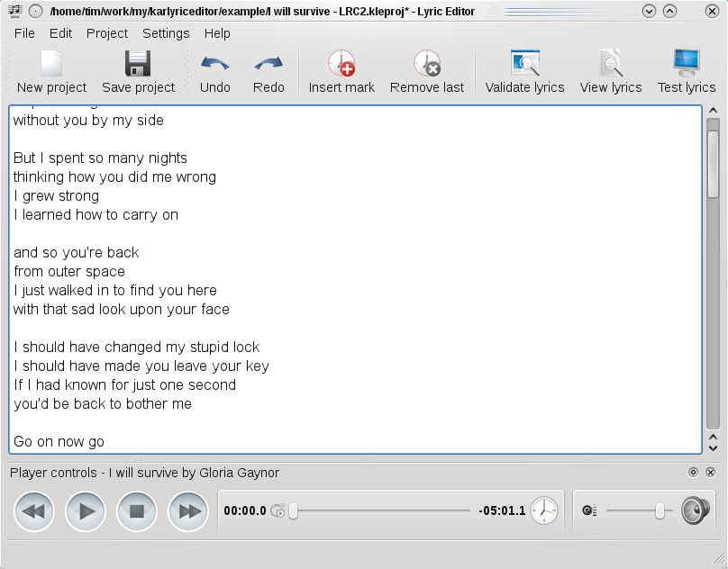Place cursor in line 'I grew strong'
Viewport: 728px width, 569px height.
tap(56, 196)
